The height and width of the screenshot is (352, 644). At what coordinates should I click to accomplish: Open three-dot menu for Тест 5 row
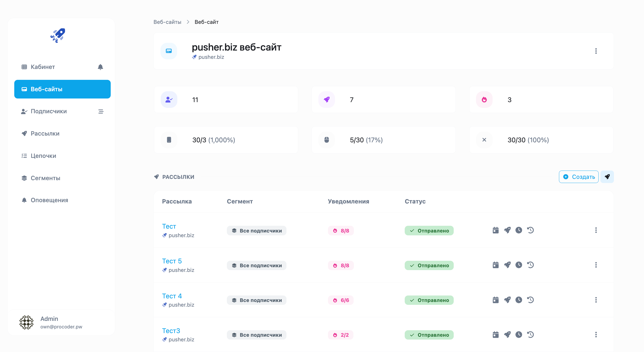click(596, 265)
